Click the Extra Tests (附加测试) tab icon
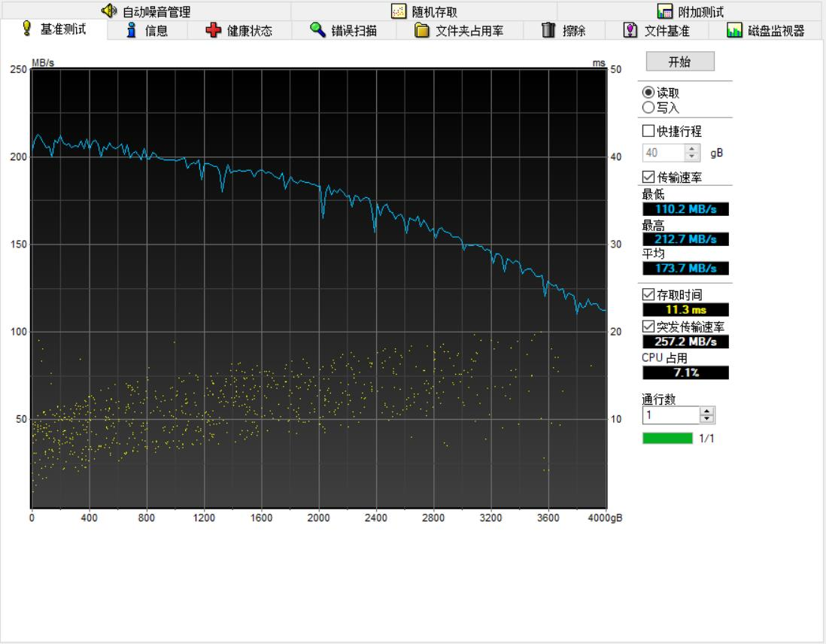The image size is (826, 644). 664,11
